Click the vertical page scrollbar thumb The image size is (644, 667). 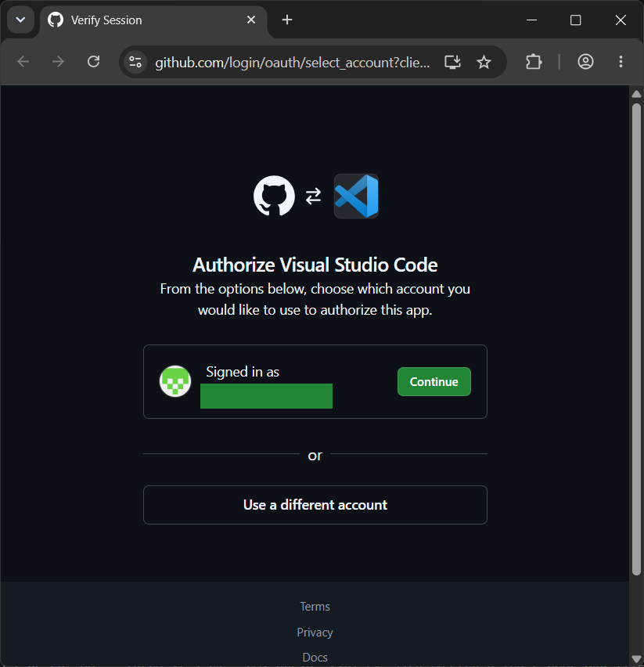coord(636,340)
